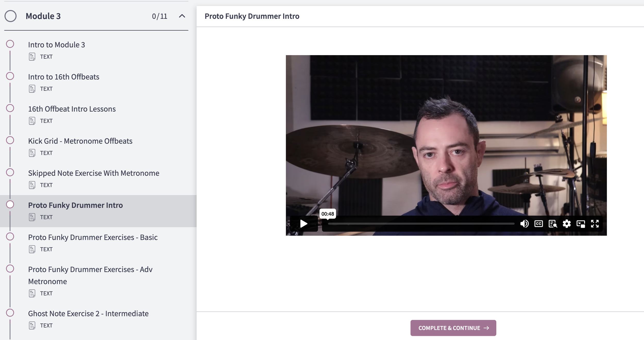Click text icon under Exercises - Adv Metronome
This screenshot has height=340, width=644.
32,293
